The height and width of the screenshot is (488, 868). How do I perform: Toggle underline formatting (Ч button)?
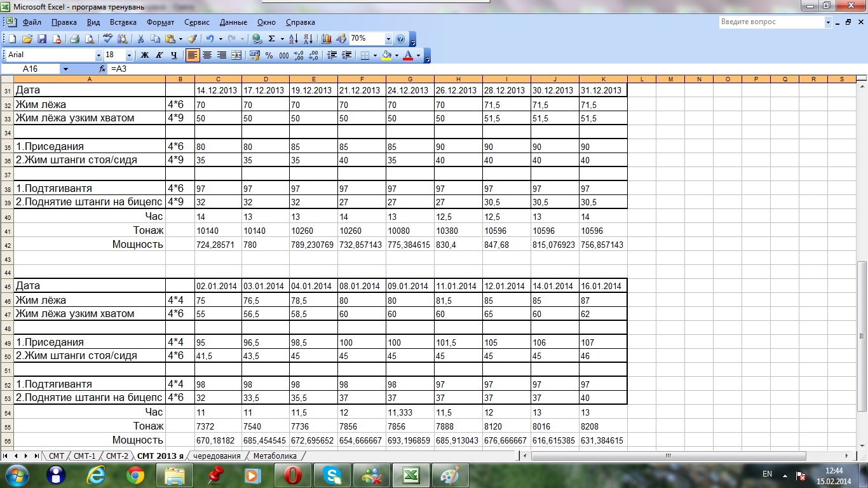click(x=173, y=55)
